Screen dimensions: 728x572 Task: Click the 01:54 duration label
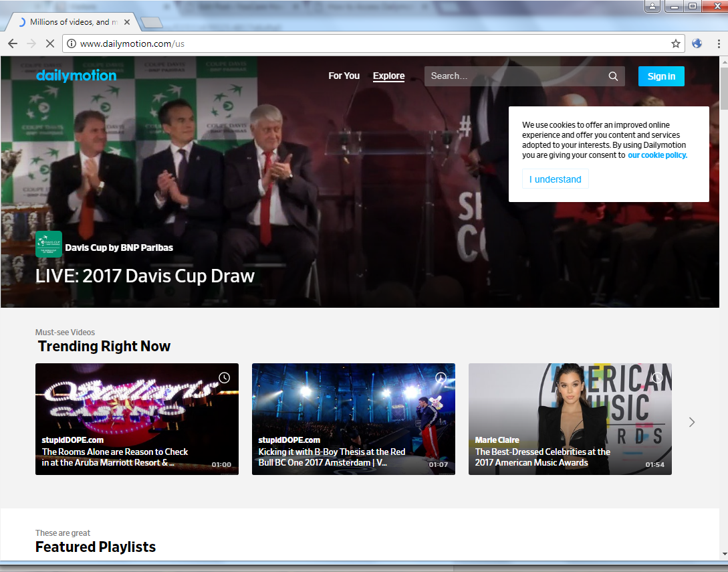pyautogui.click(x=654, y=464)
